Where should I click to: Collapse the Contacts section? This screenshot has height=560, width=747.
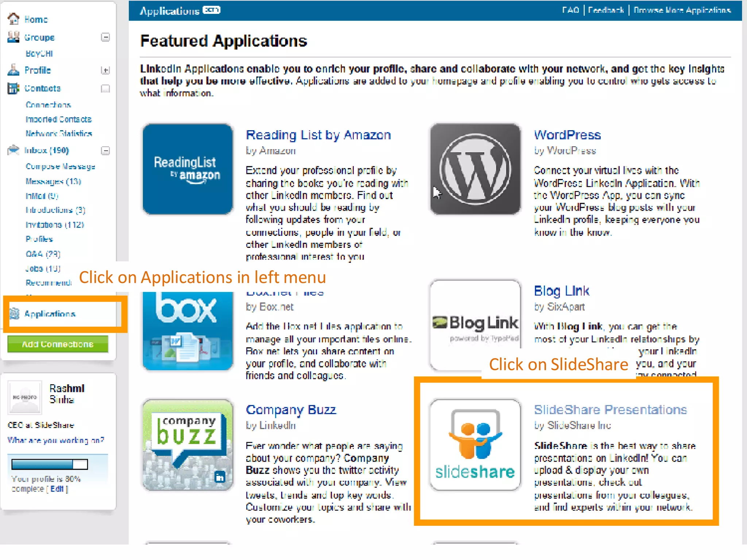[105, 89]
